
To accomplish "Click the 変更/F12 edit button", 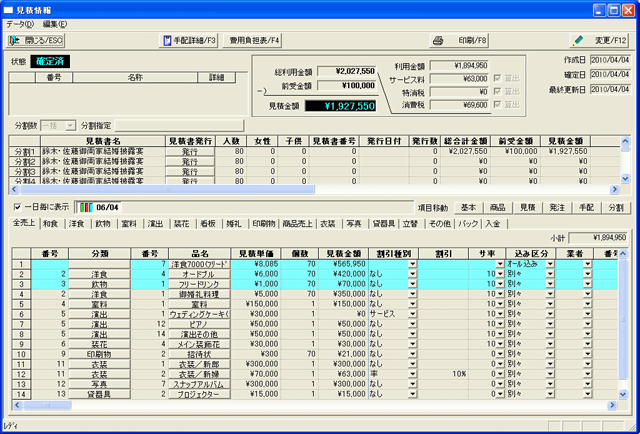I will (x=598, y=41).
